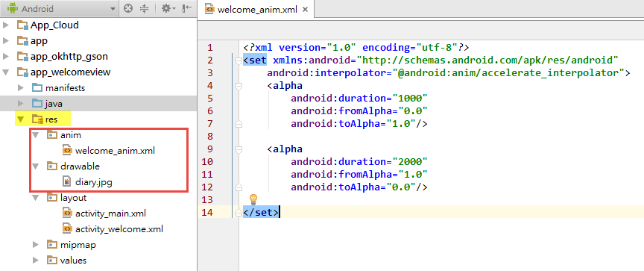Image resolution: width=644 pixels, height=271 pixels.
Task: Close the welcome_anim.xml tab
Action: point(305,10)
